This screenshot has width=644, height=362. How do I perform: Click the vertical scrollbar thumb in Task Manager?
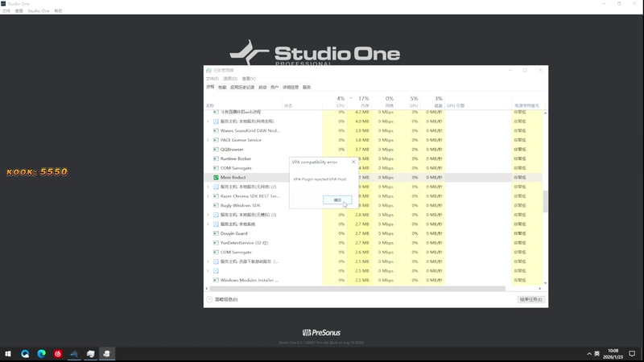coord(545,201)
